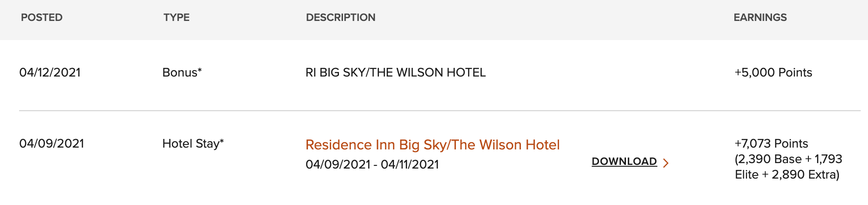This screenshot has width=868, height=205.
Task: Click the RI BIG SKY/THE WILSON HOTEL description
Action: (x=395, y=72)
